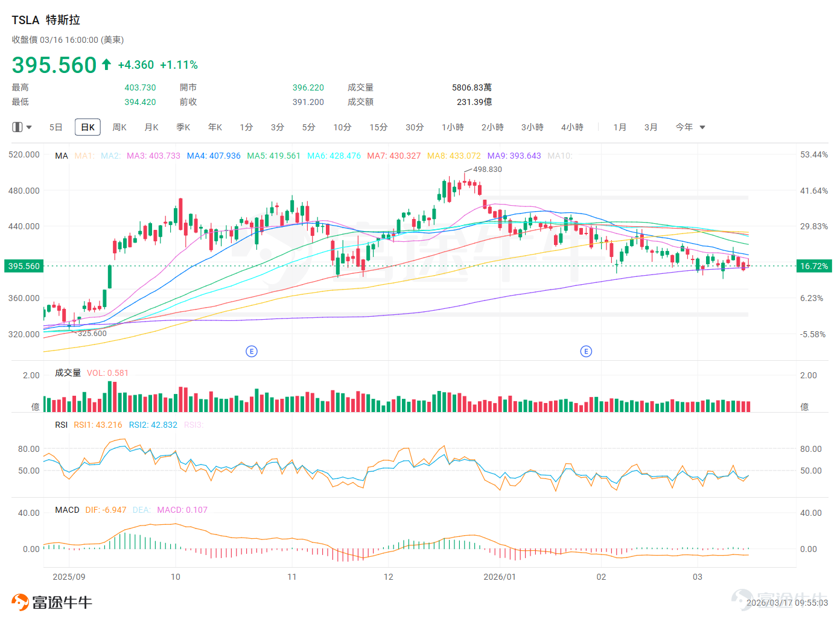Click the 成交量 volume indicator label
This screenshot has height=622, width=840.
coord(68,373)
